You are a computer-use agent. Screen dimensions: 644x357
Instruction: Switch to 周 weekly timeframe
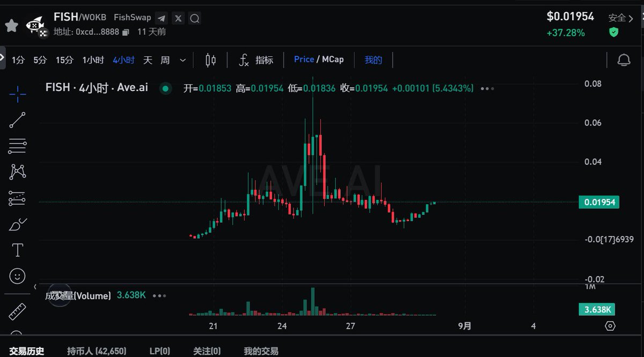pos(165,60)
